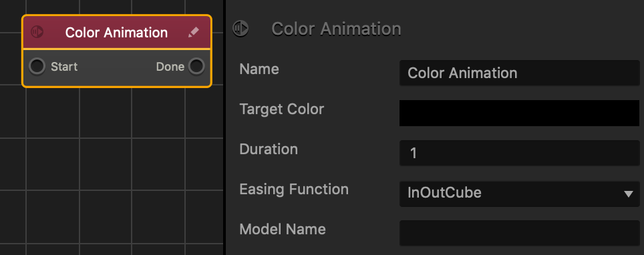Screen dimensions: 644x255
Task: Click the Easing Function label
Action: tap(294, 190)
